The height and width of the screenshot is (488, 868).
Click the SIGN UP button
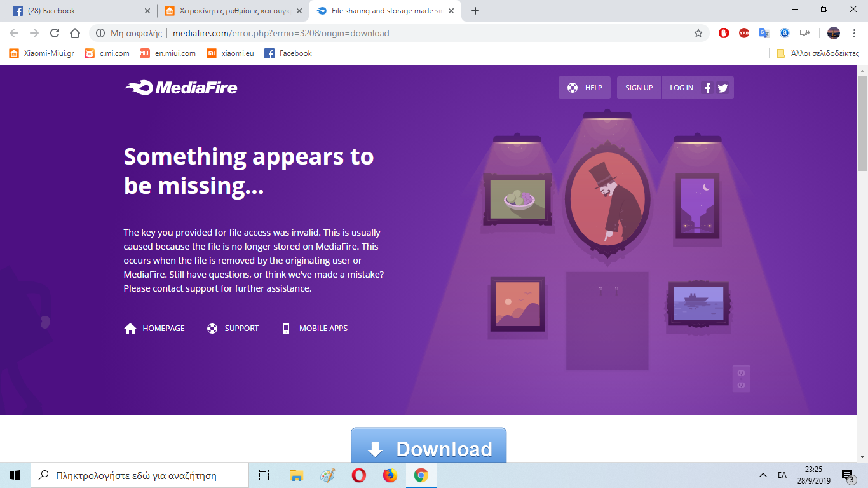tap(639, 88)
